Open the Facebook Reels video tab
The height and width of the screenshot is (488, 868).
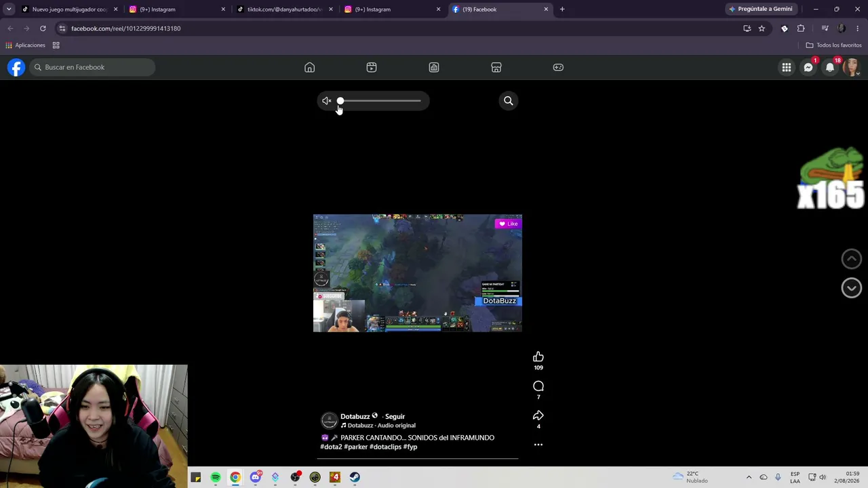click(372, 67)
